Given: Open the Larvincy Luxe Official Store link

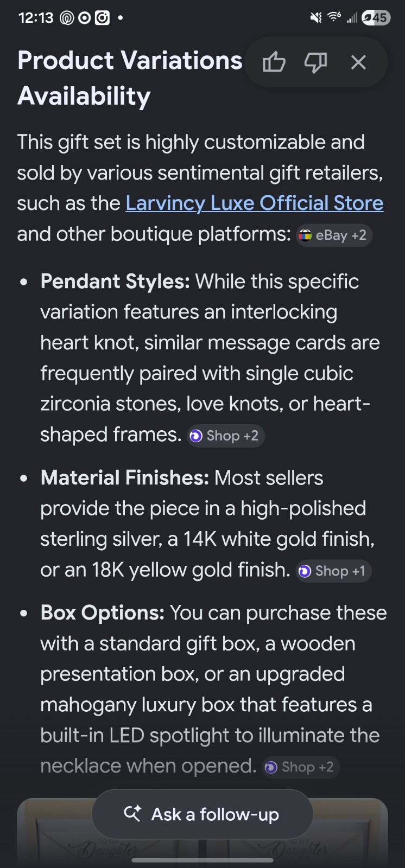Looking at the screenshot, I should [x=254, y=203].
